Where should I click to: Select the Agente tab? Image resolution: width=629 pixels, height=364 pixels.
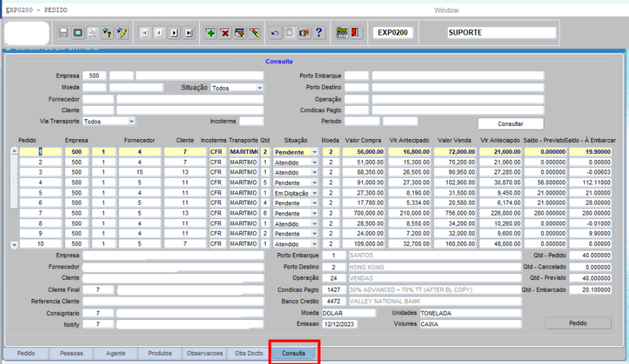click(115, 354)
